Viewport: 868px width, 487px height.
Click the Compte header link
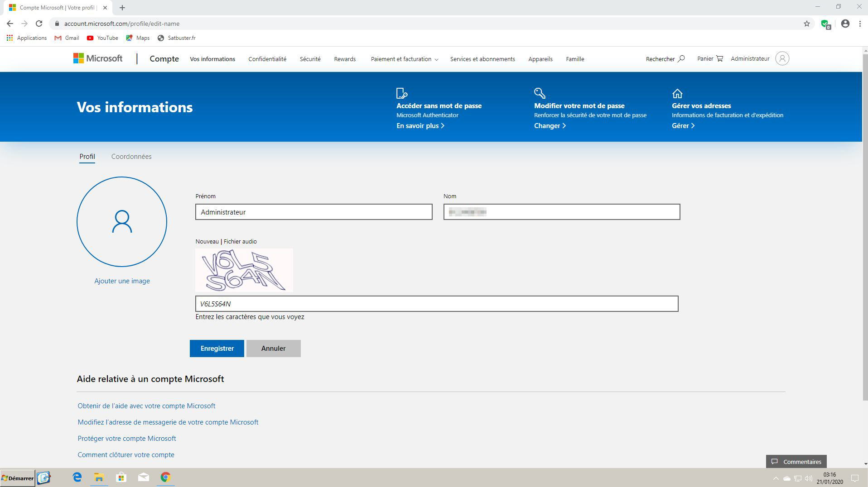click(x=164, y=59)
